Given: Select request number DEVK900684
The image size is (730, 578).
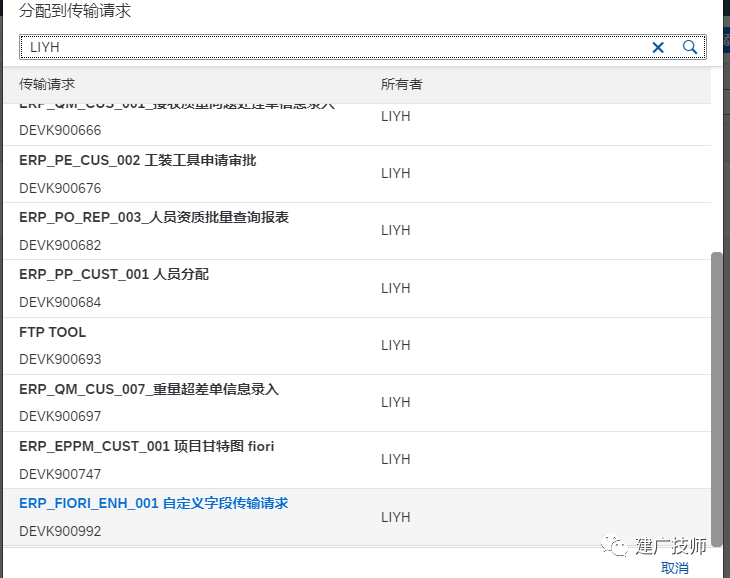Looking at the screenshot, I should [60, 302].
